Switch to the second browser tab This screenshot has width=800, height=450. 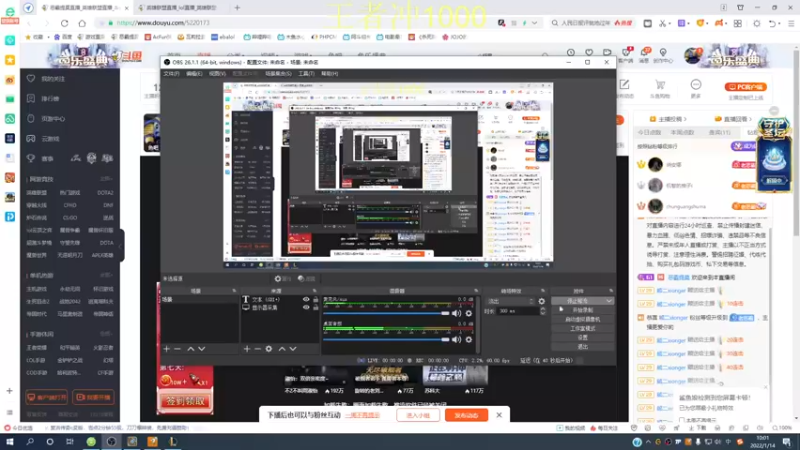(x=180, y=8)
